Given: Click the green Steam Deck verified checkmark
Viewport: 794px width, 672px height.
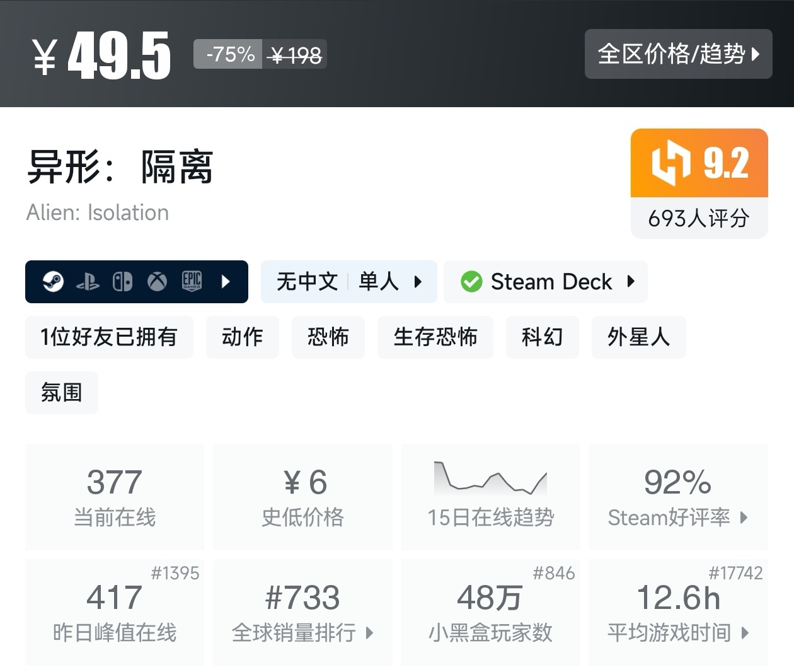Looking at the screenshot, I should pyautogui.click(x=471, y=282).
